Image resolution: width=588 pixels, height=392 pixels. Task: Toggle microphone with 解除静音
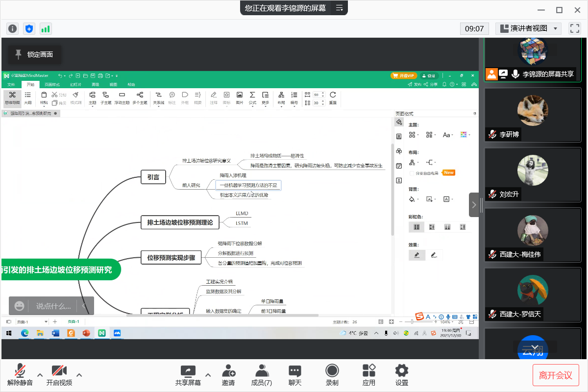20,375
